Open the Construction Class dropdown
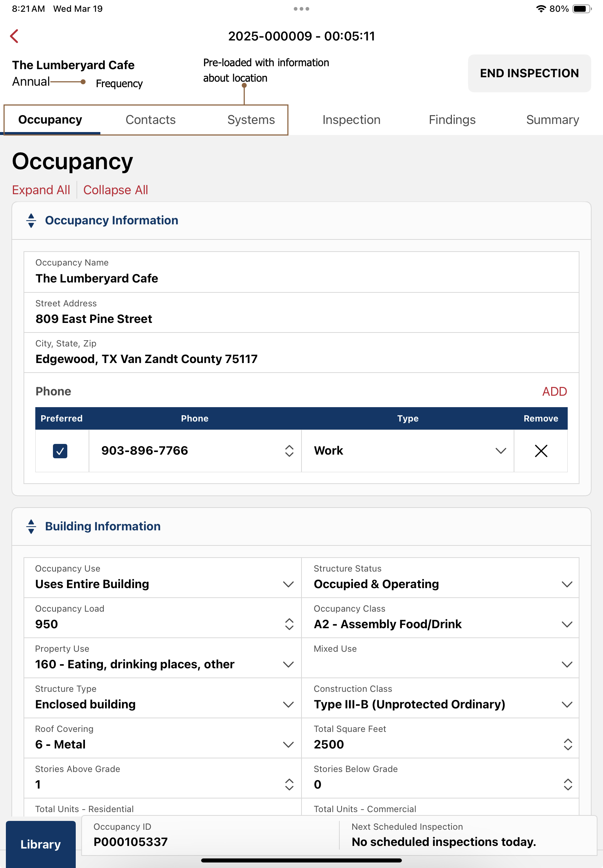Viewport: 603px width, 868px height. pos(440,698)
